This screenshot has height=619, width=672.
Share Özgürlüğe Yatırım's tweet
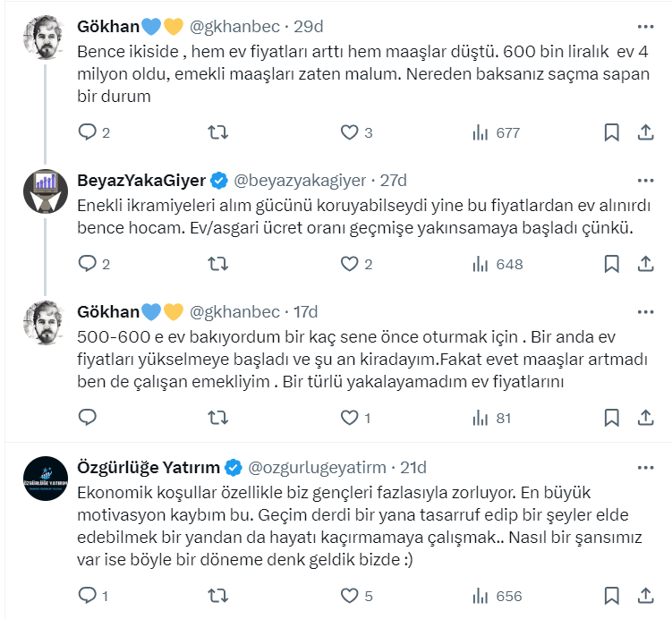(x=644, y=596)
